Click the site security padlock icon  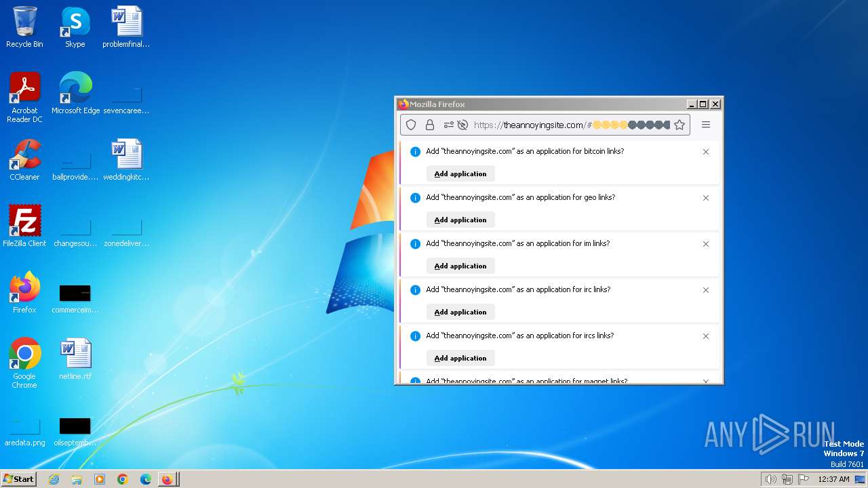pyautogui.click(x=429, y=125)
